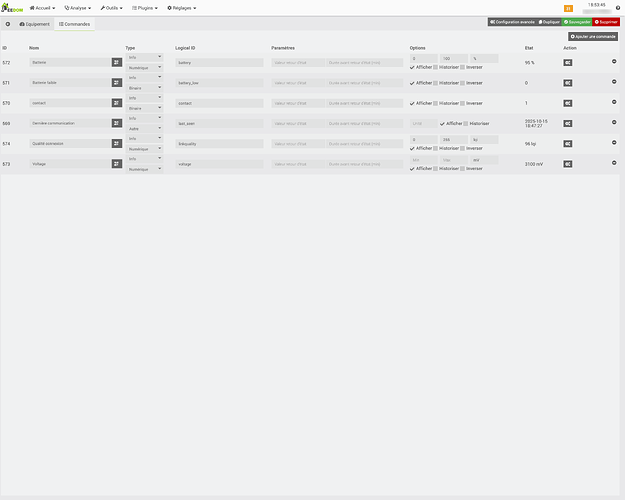625x500 pixels.
Task: Click the clock showing 18:53:45
Action: click(x=596, y=5)
